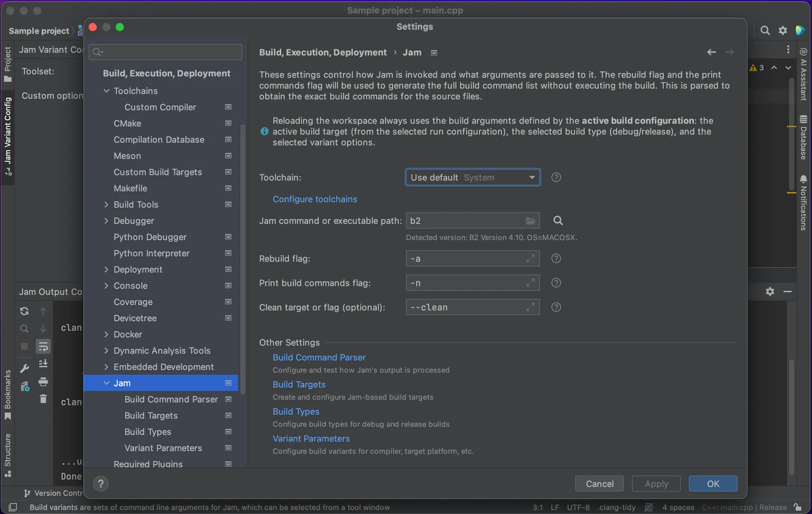Open the Build Types link in Other Settings
Screen dimensions: 812x514
[x=296, y=411]
